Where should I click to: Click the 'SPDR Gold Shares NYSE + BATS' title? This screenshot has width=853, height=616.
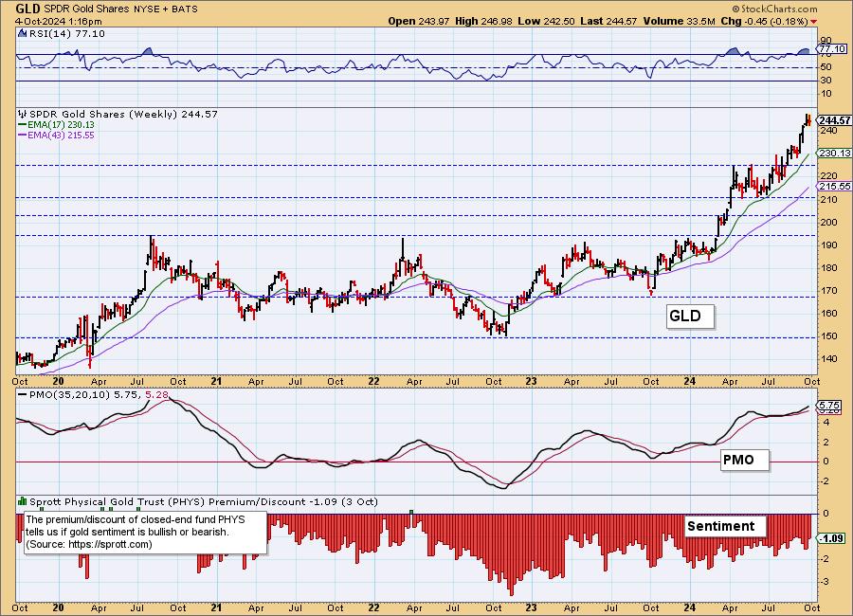(x=120, y=9)
